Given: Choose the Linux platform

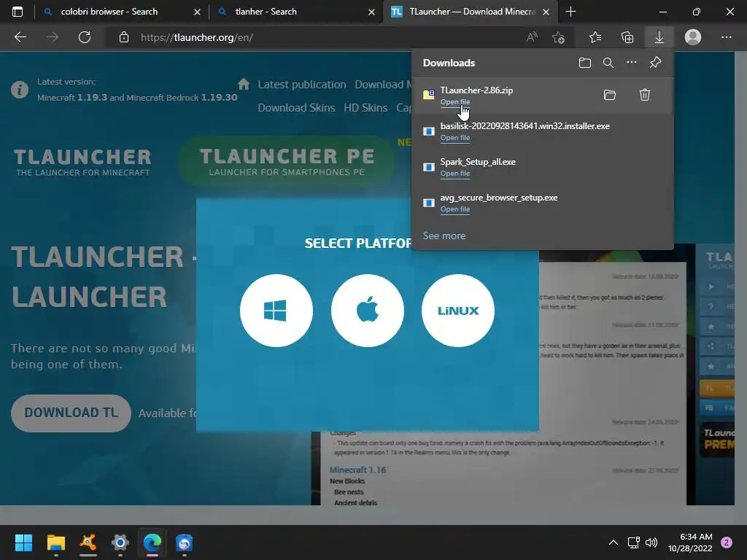Looking at the screenshot, I should coord(458,311).
